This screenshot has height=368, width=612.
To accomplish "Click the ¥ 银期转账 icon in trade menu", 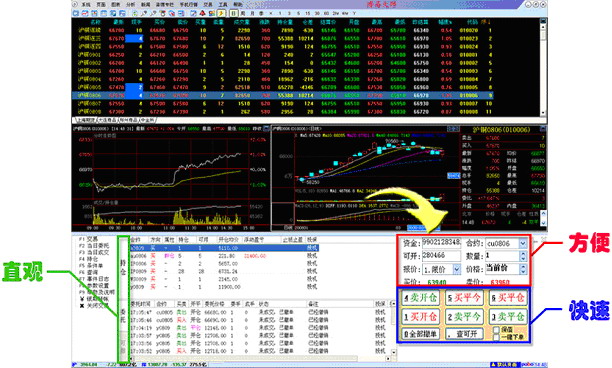I will point(82,299).
